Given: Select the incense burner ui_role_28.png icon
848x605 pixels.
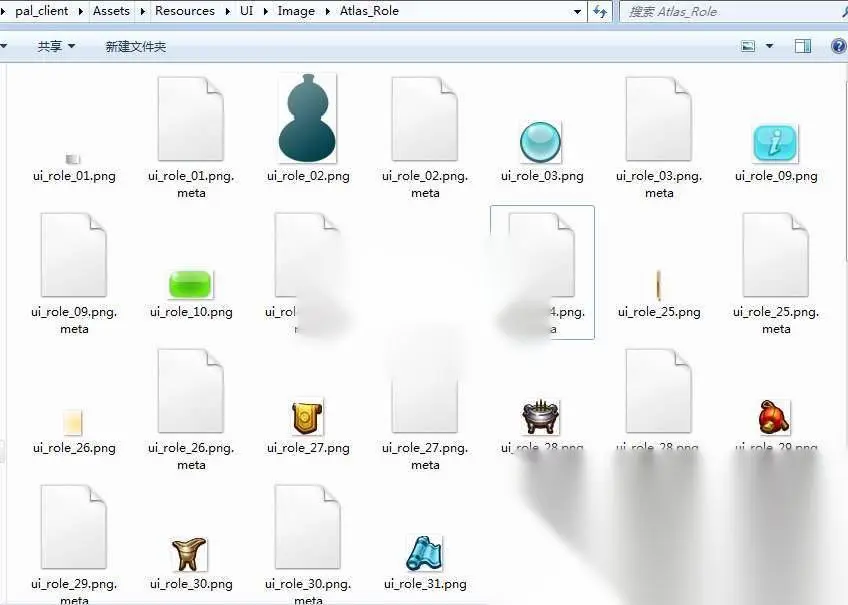Looking at the screenshot, I should 540,417.
